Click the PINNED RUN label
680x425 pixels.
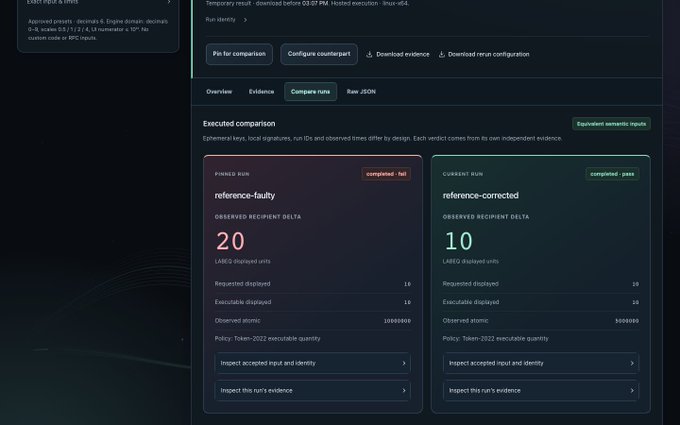(x=232, y=174)
